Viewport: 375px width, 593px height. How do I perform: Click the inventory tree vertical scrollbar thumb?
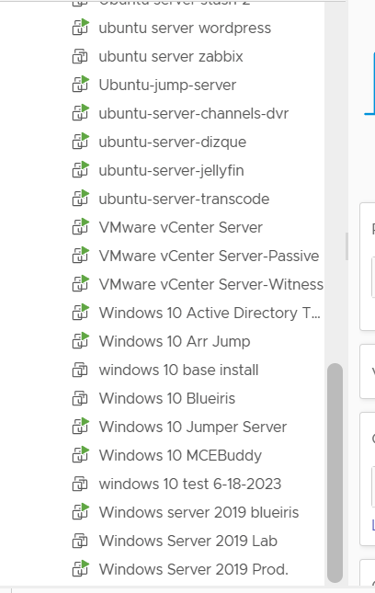tap(335, 473)
